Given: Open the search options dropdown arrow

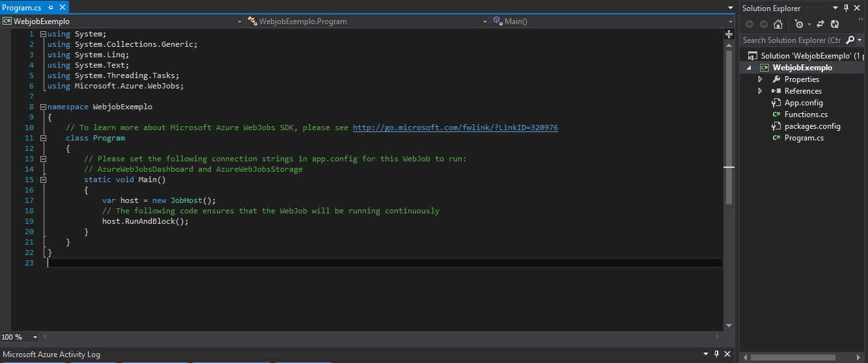Looking at the screenshot, I should point(860,40).
